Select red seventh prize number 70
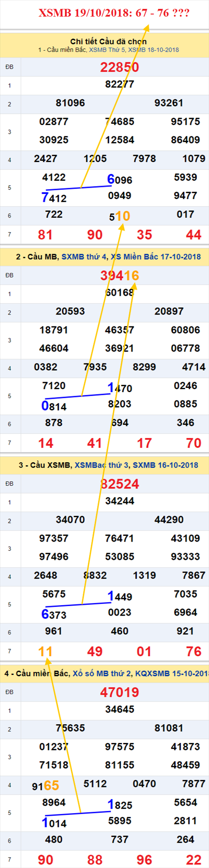 194,443
